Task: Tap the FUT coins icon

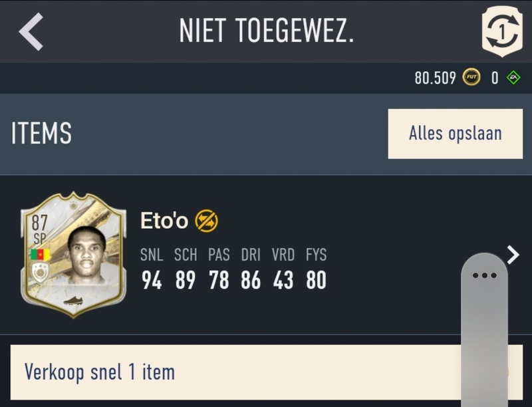Action: pos(471,78)
